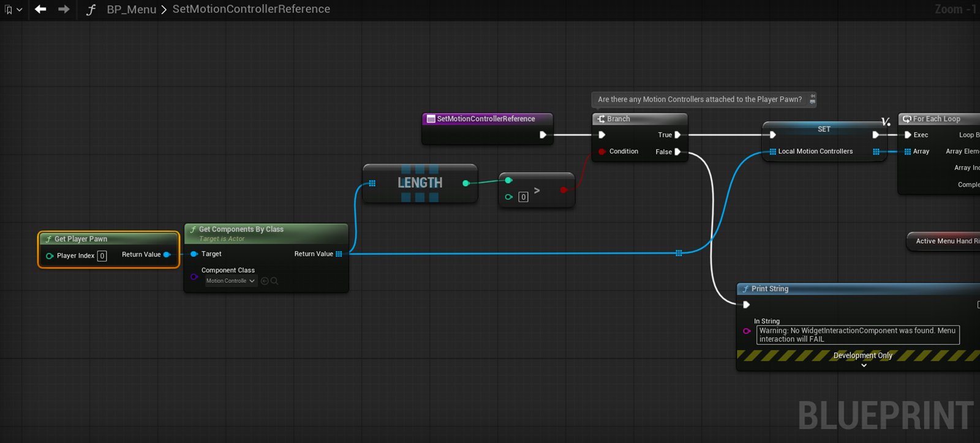Screen dimensions: 980x443
Task: Click the use-selected-asset arrow beside Component Class
Action: click(x=265, y=281)
